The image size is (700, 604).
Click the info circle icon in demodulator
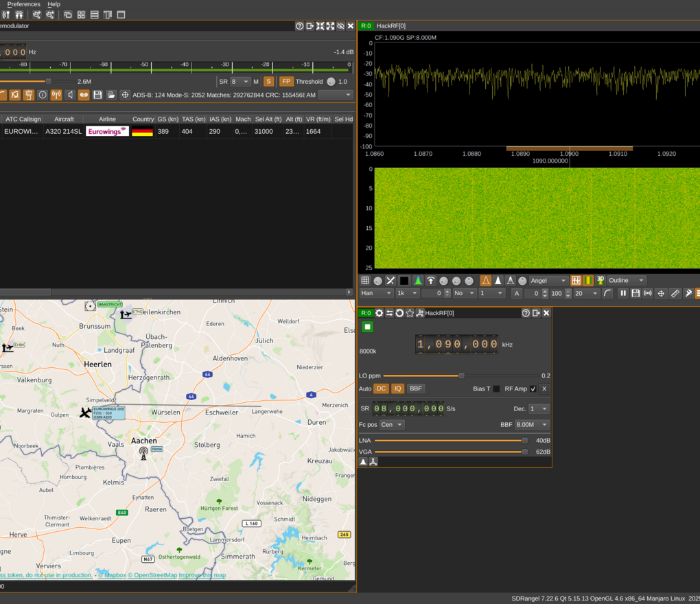(x=43, y=95)
